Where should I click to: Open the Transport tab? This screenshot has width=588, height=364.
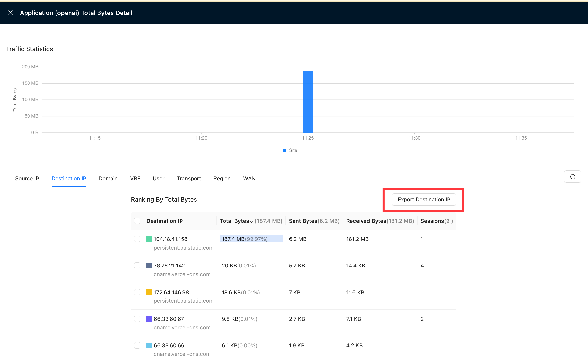pos(189,178)
